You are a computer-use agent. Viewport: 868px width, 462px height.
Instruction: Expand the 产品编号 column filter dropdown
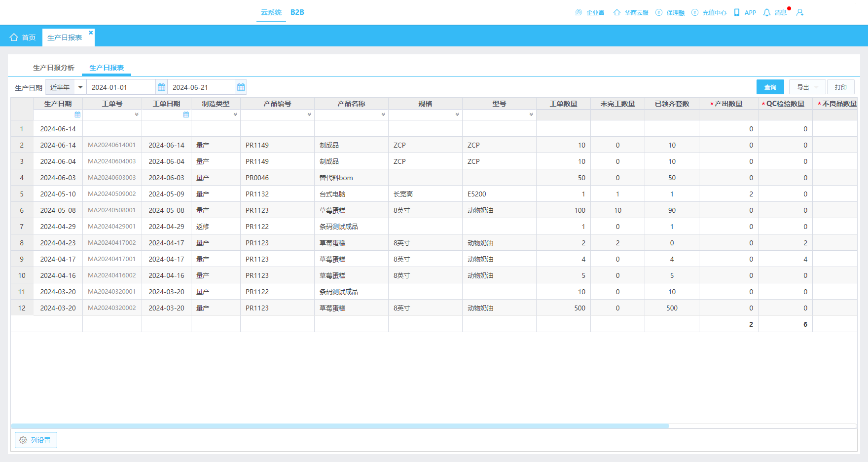pos(309,115)
